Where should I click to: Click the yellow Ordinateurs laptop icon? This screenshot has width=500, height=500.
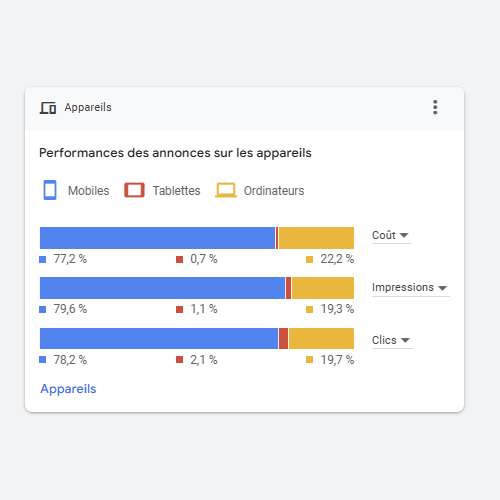(x=226, y=190)
